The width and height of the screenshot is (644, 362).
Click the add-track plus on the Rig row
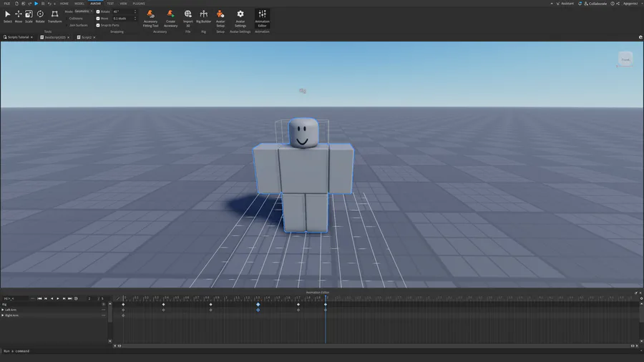pyautogui.click(x=104, y=304)
